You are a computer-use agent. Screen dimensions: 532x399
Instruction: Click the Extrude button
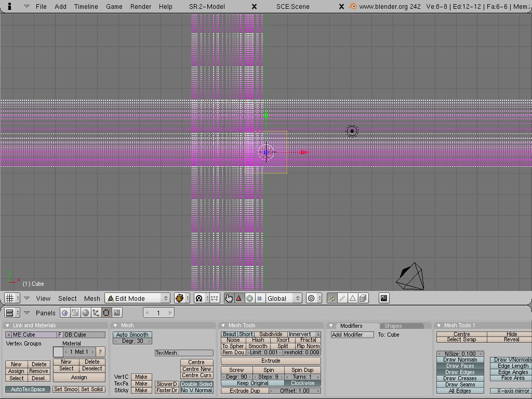pos(271,361)
